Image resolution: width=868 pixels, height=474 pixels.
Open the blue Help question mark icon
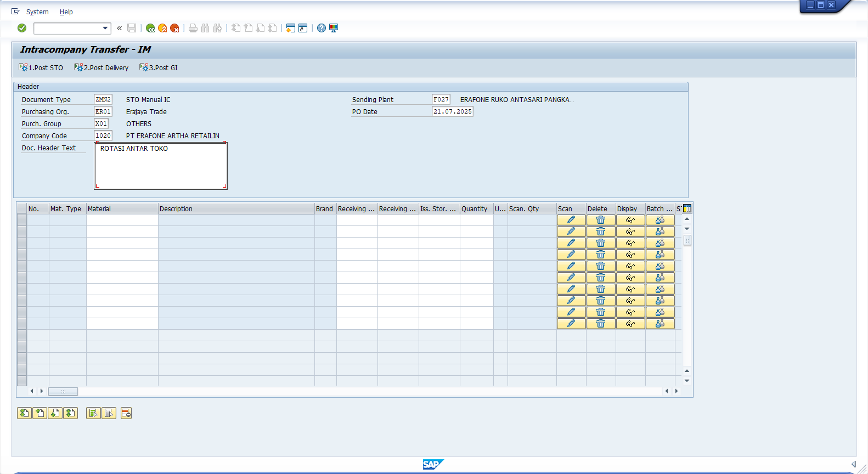pos(322,28)
